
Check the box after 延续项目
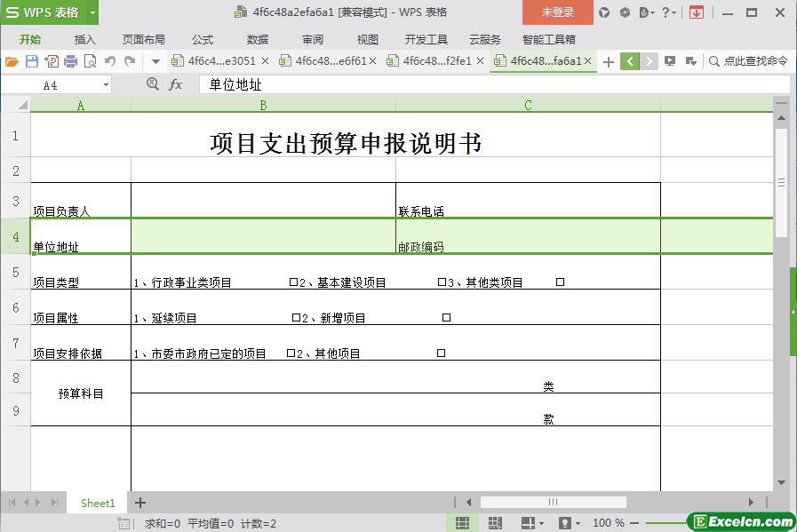pos(296,318)
